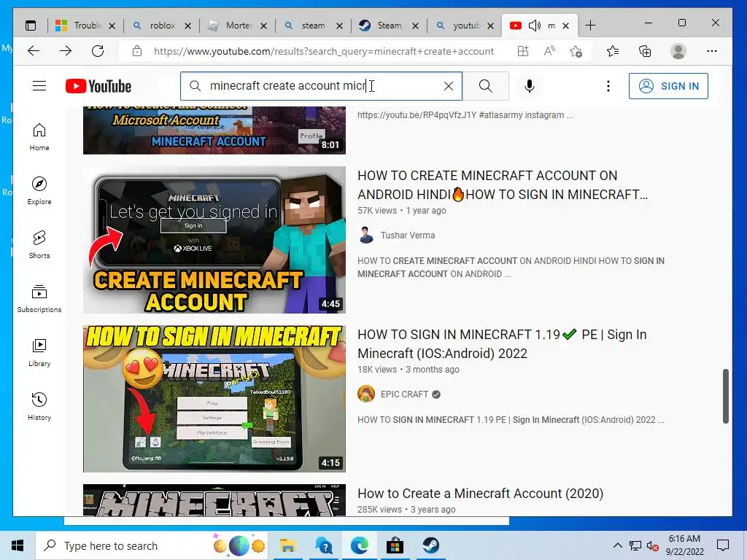Open Library in the sidebar
Viewport: 747px width, 560px height.
pos(39,353)
